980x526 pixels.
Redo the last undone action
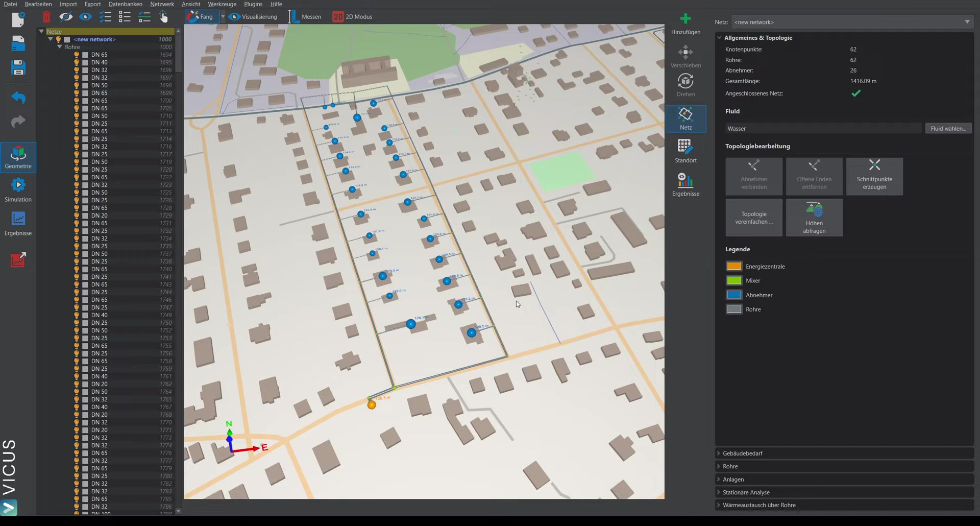[x=18, y=122]
